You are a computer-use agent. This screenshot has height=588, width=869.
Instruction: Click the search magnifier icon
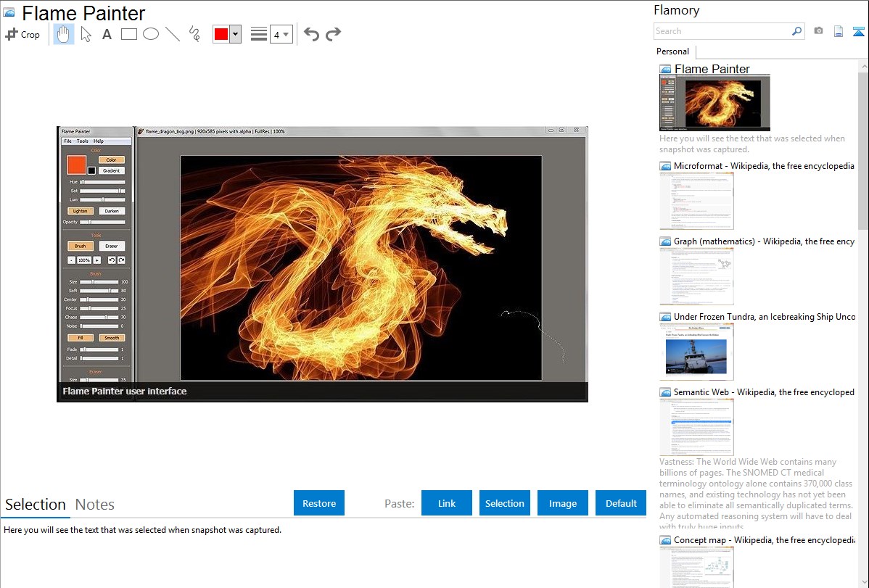(797, 31)
